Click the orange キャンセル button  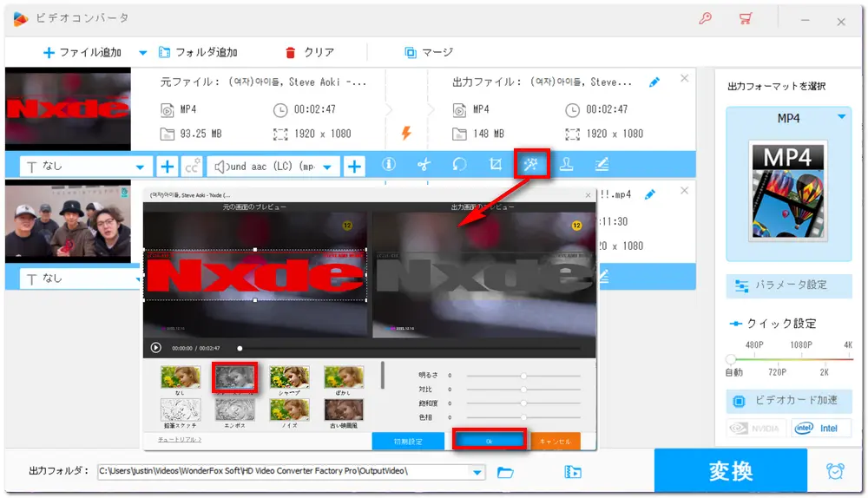(x=555, y=441)
